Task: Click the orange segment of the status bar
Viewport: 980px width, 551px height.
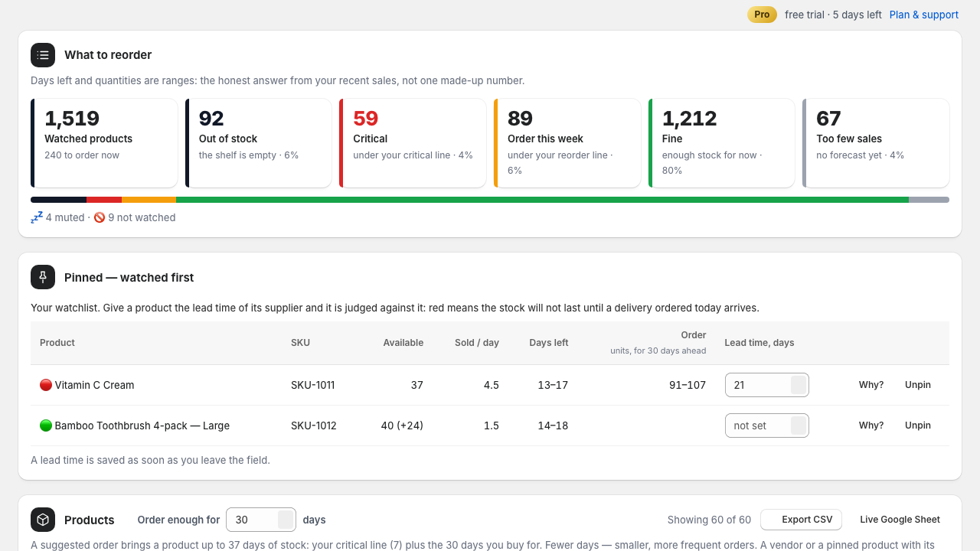Action: pos(149,200)
